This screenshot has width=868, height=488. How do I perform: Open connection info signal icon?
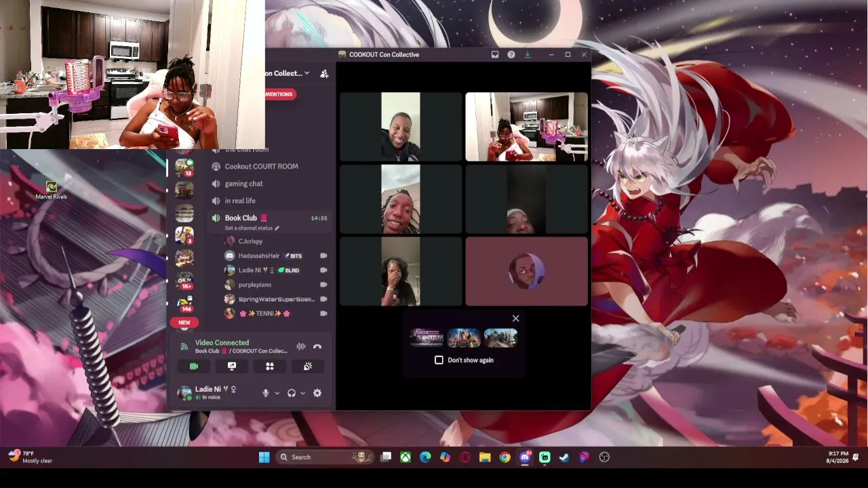click(184, 346)
